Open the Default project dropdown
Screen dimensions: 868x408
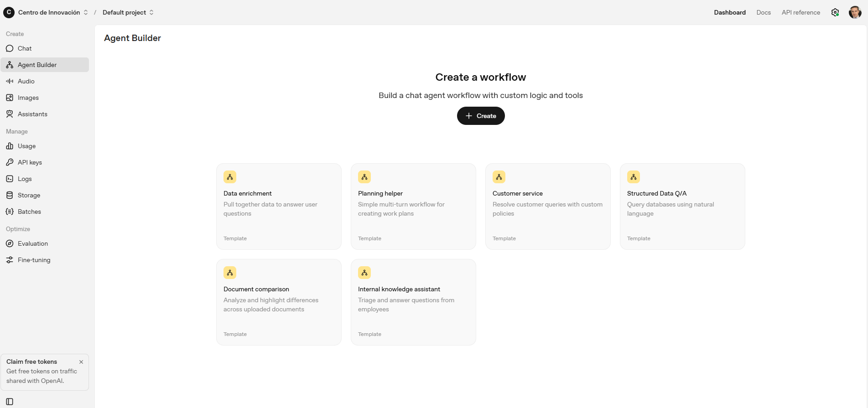click(x=128, y=12)
